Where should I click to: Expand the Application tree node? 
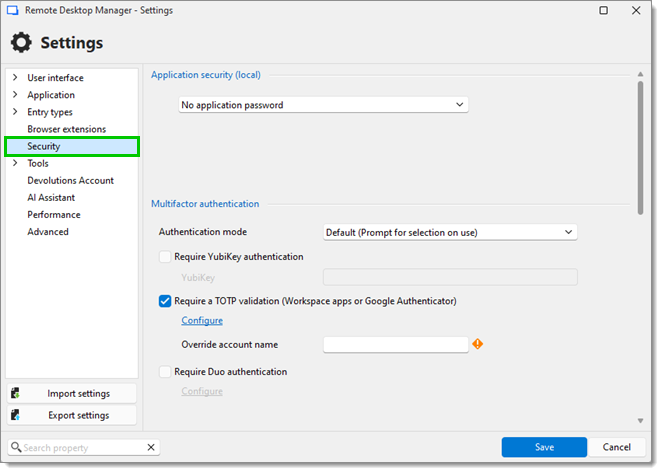[x=15, y=95]
